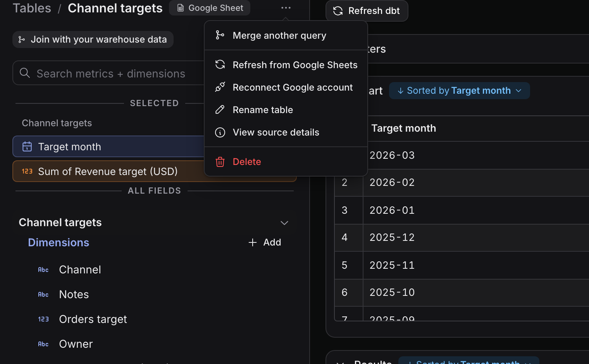Click Join with your warehouse data

tap(93, 39)
